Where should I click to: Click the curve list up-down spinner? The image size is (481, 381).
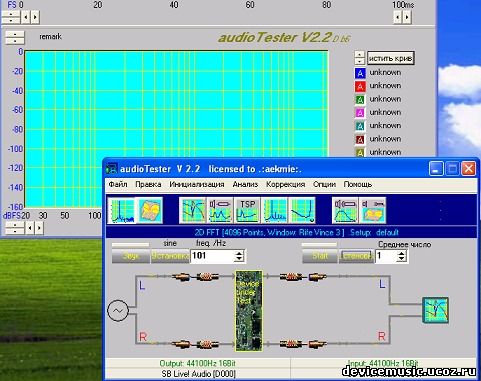pos(360,58)
